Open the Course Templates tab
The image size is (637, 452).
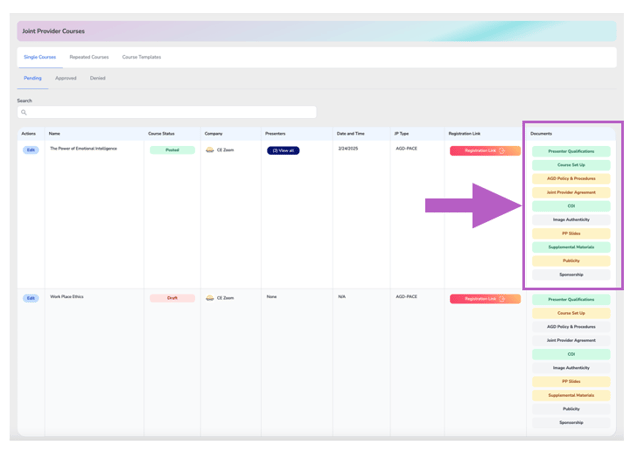click(x=141, y=57)
